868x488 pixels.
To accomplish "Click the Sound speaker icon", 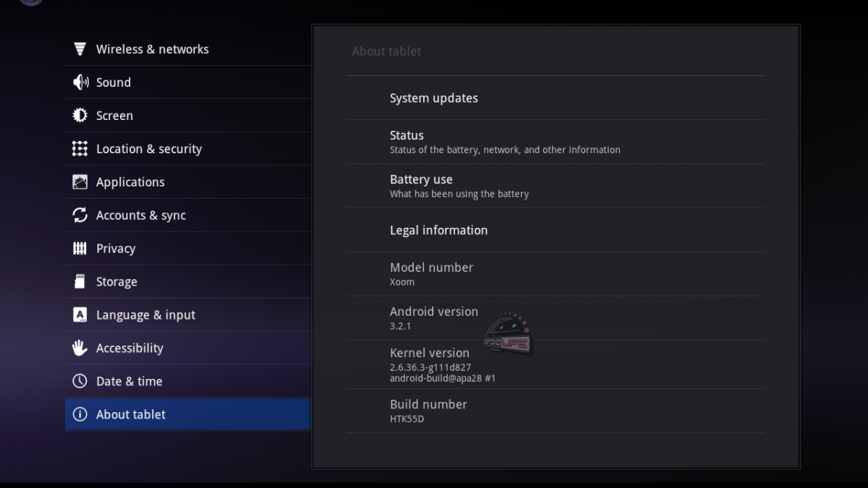I will 80,82.
